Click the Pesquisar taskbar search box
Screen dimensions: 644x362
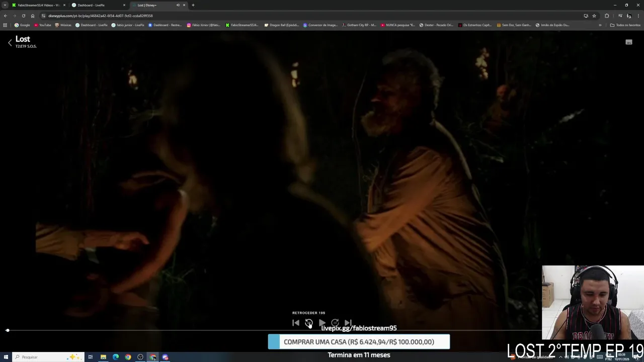pyautogui.click(x=48, y=357)
